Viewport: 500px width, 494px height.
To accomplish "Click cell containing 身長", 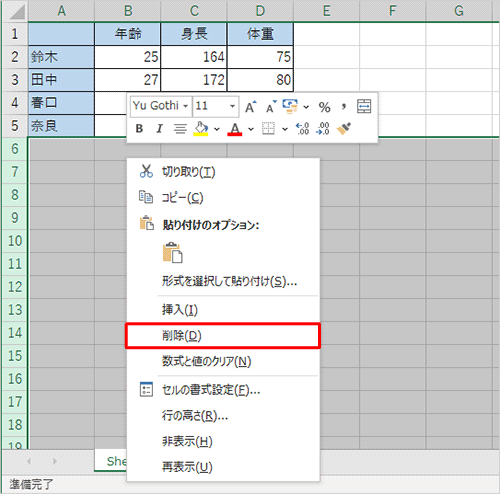I will (194, 34).
